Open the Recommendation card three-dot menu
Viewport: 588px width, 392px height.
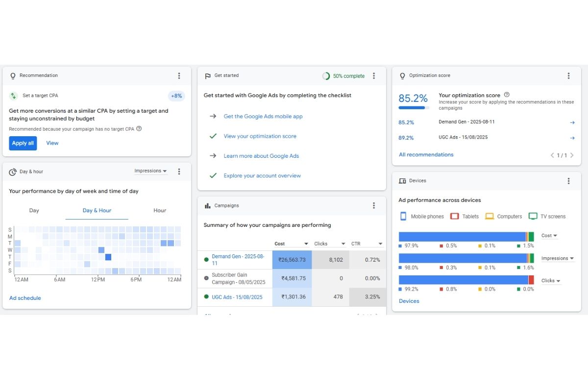click(x=179, y=76)
